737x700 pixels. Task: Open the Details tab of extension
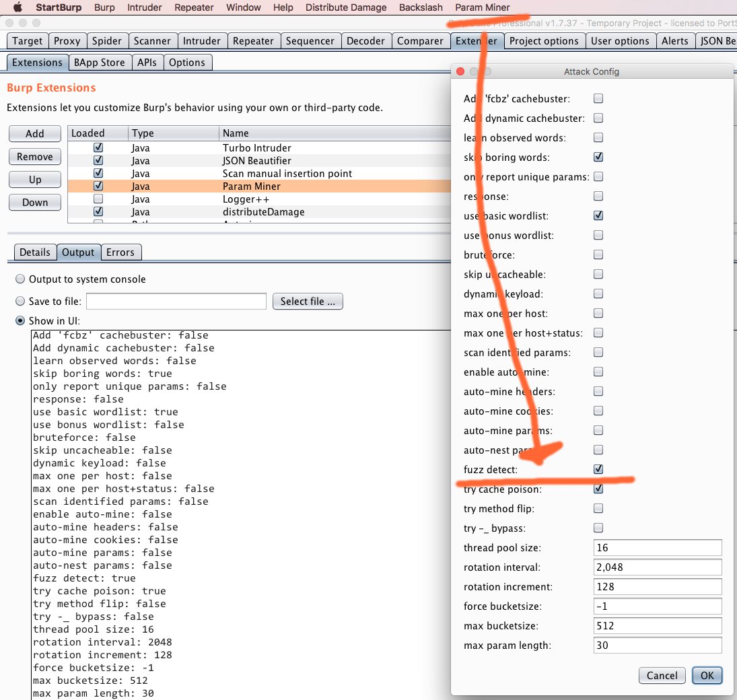click(35, 252)
